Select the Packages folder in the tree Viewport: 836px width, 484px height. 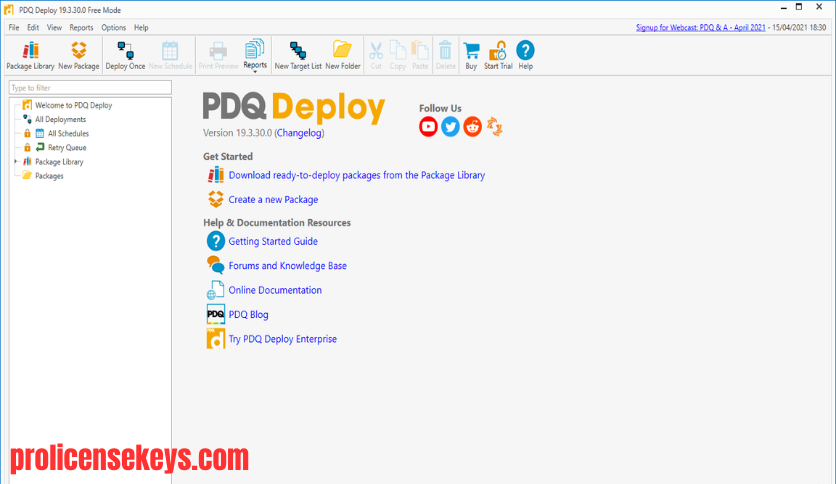coord(49,176)
